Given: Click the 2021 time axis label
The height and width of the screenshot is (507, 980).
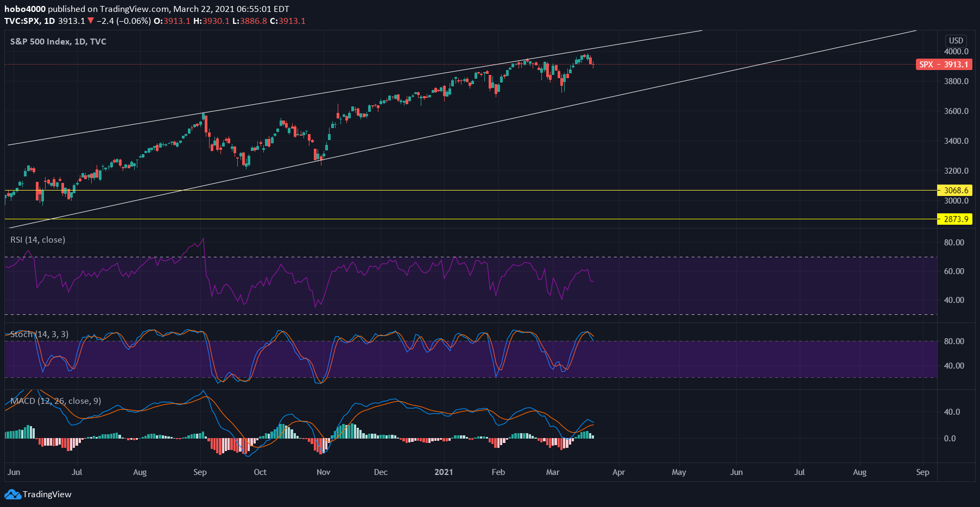Looking at the screenshot, I should [x=444, y=472].
